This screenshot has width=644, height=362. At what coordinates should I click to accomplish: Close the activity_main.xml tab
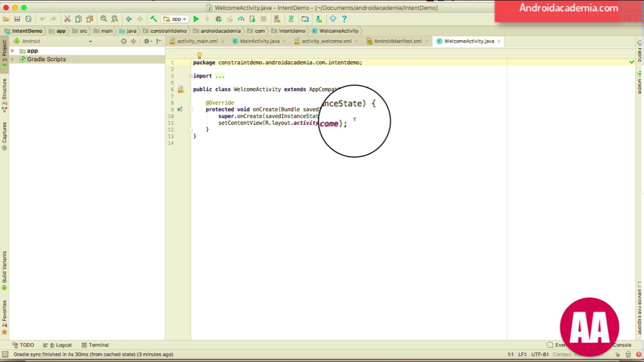[223, 41]
